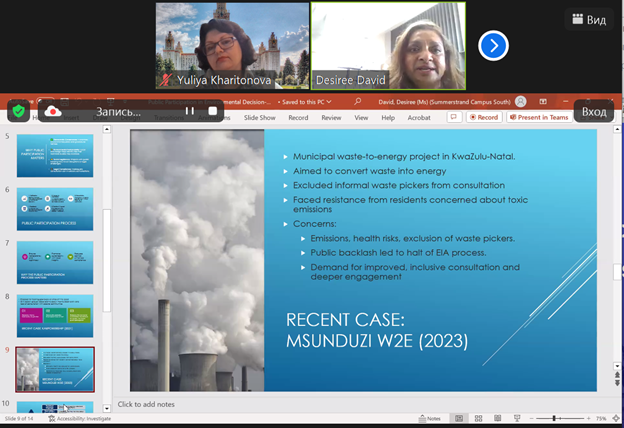
Task: Stop the Zoom recording
Action: 213,111
